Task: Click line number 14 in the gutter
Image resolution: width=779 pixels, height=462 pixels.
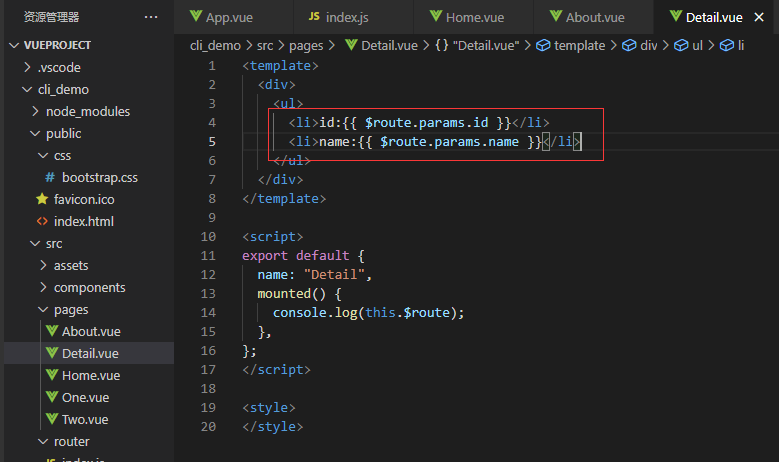Action: pyautogui.click(x=208, y=313)
